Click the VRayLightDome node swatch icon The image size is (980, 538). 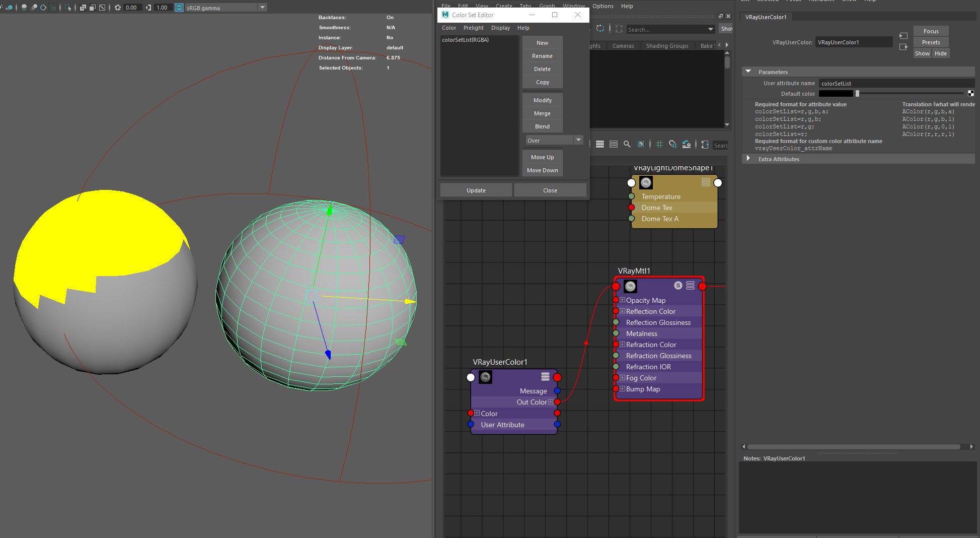(x=646, y=182)
